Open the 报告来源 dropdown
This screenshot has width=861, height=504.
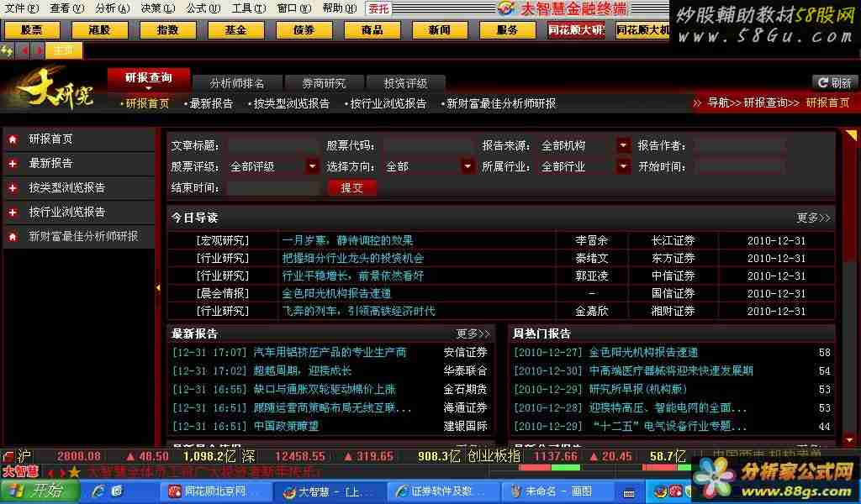pos(623,145)
